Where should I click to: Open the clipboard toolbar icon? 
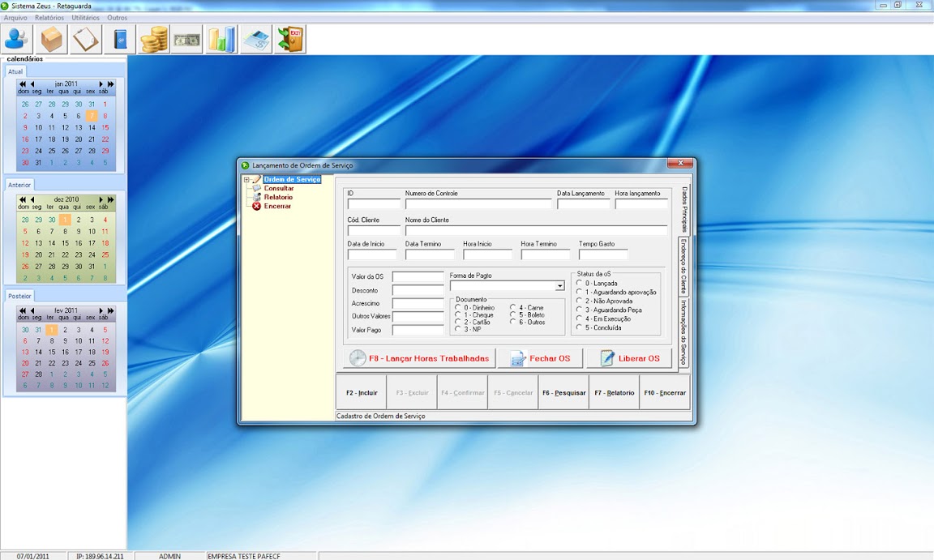point(85,39)
